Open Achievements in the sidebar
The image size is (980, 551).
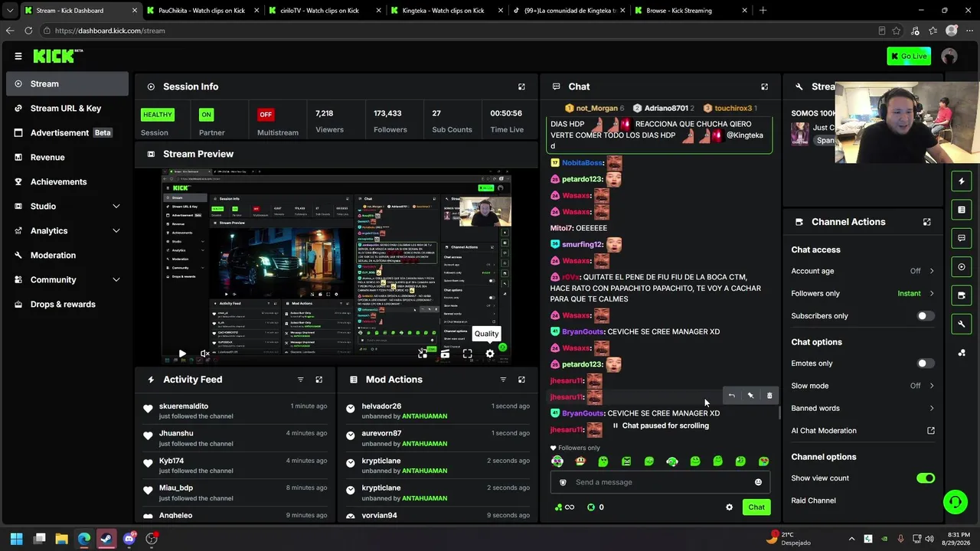click(x=67, y=182)
